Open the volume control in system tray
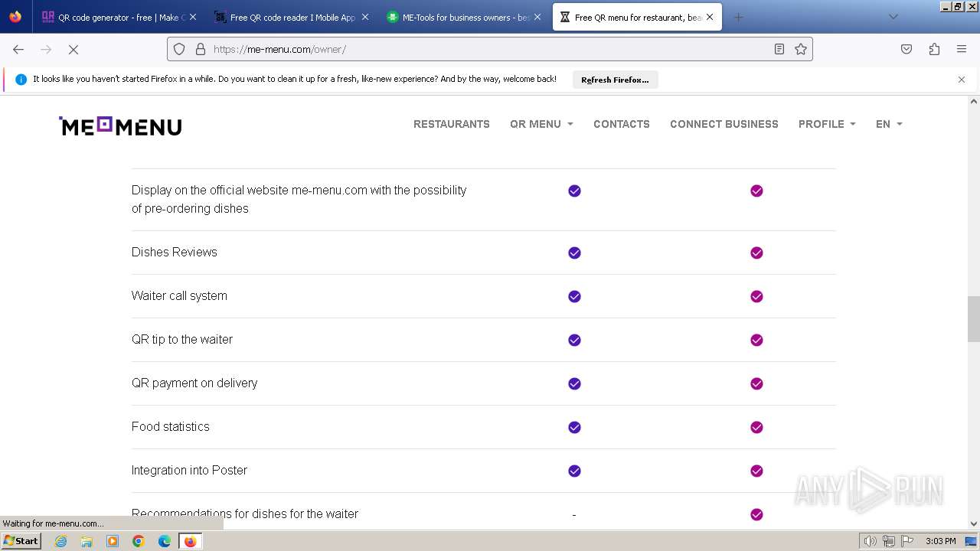Screen dimensions: 980x551 (871, 541)
